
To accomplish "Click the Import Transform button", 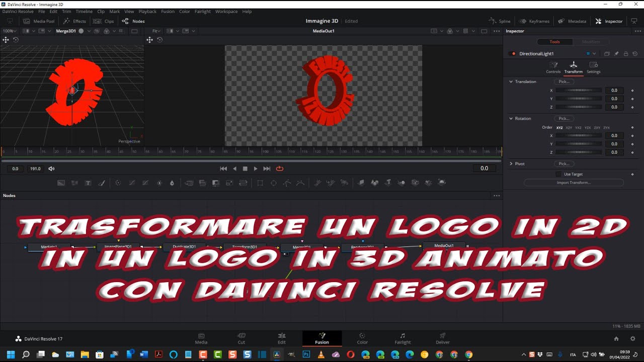I will [x=574, y=183].
